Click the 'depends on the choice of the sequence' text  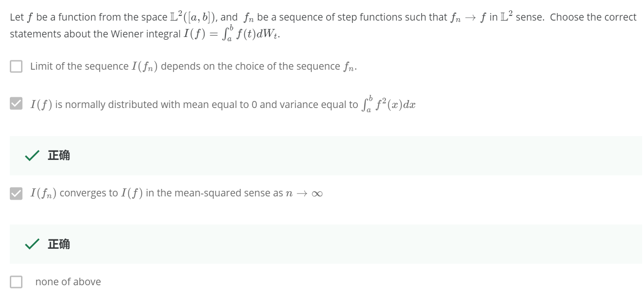click(x=250, y=66)
